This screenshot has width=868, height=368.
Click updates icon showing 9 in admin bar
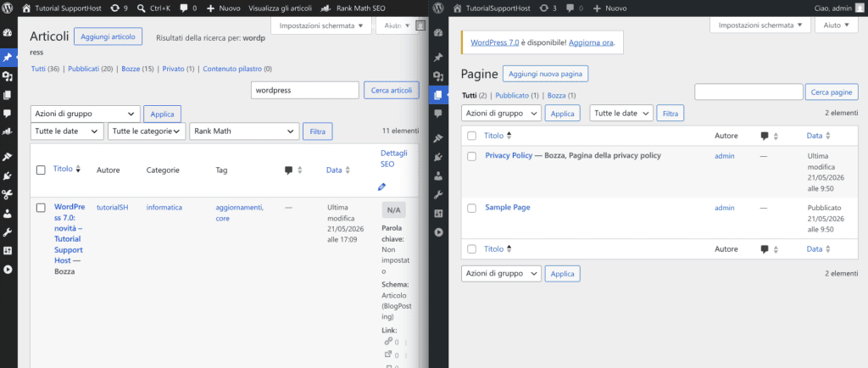pyautogui.click(x=119, y=8)
